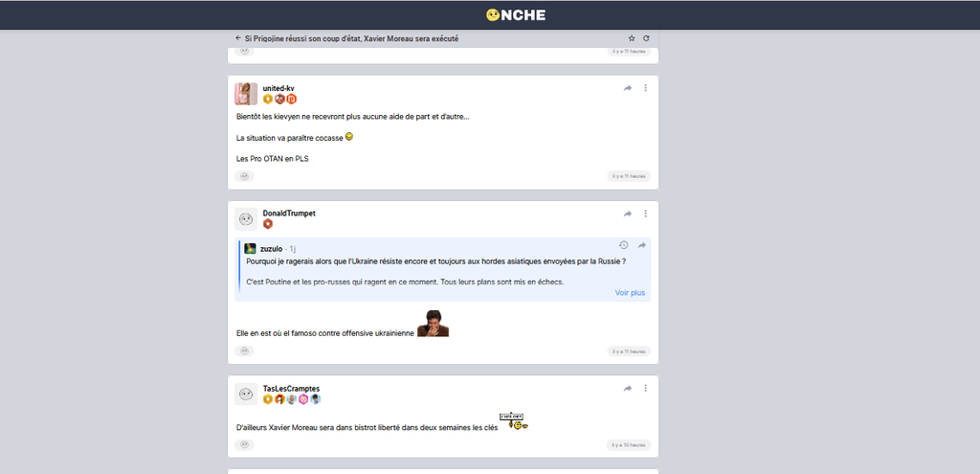Open the three-dot menu on united-kv's post
Image resolution: width=980 pixels, height=474 pixels.
[x=646, y=88]
